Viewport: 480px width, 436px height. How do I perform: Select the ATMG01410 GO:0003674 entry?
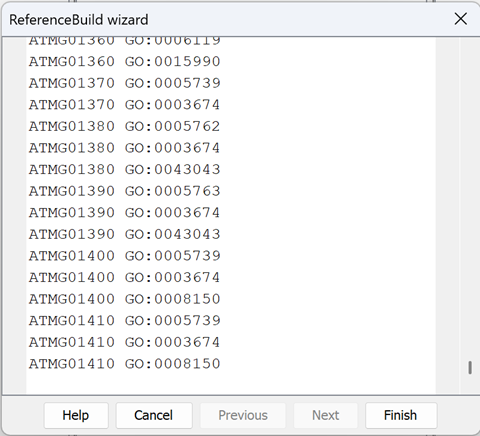124,342
